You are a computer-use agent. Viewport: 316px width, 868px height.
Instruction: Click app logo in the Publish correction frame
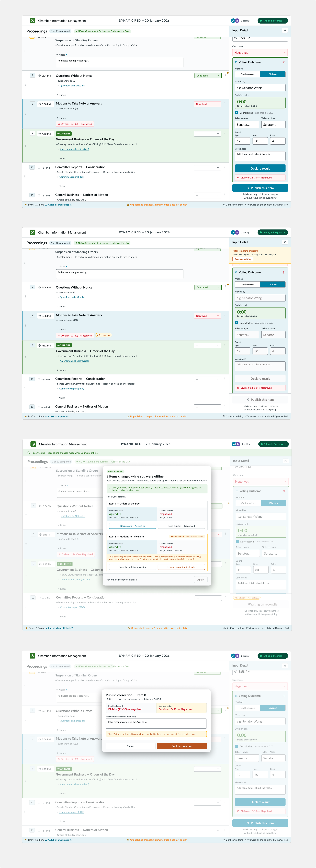(32, 656)
